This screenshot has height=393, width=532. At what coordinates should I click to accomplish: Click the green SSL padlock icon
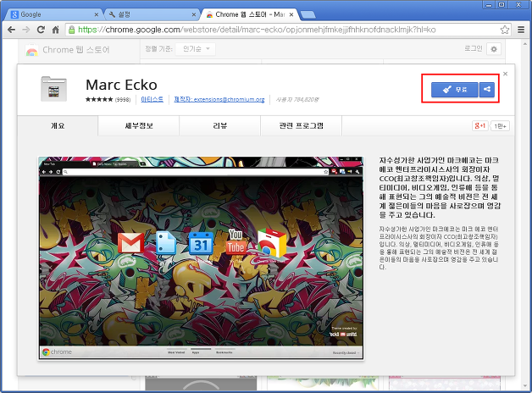click(x=72, y=30)
